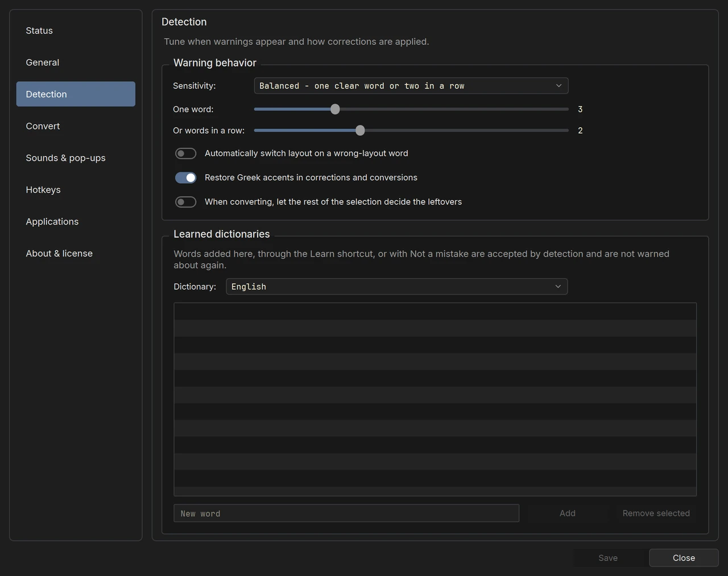Click 'When converting, let the rest' label
The image size is (728, 576).
point(333,202)
